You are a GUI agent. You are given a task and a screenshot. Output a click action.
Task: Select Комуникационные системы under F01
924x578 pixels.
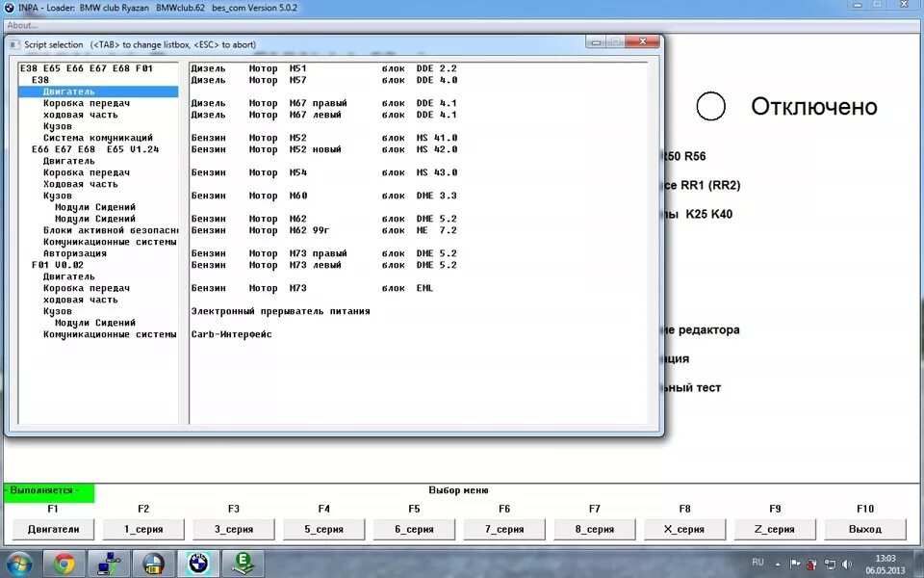[x=110, y=334]
